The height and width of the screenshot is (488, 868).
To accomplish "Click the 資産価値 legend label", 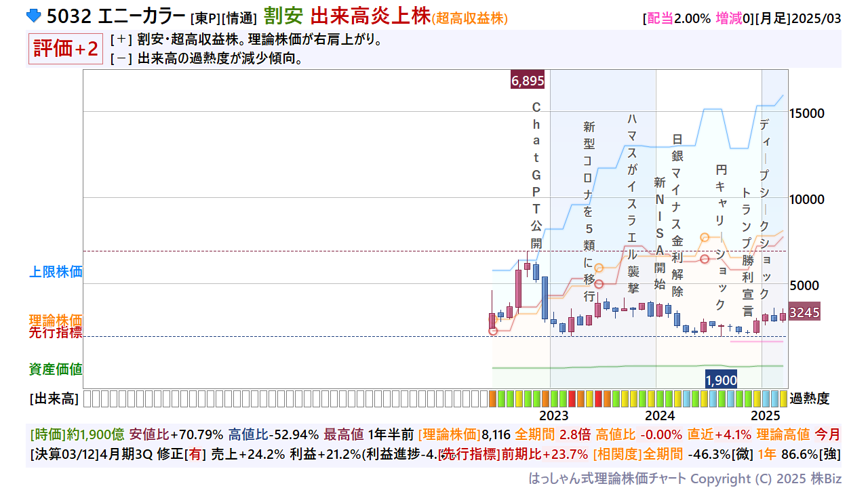I will coord(56,369).
